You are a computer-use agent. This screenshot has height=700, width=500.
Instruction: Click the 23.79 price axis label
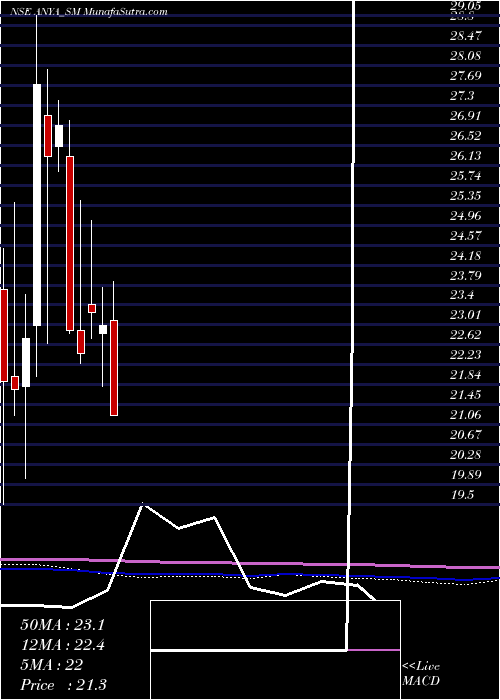[x=465, y=275]
